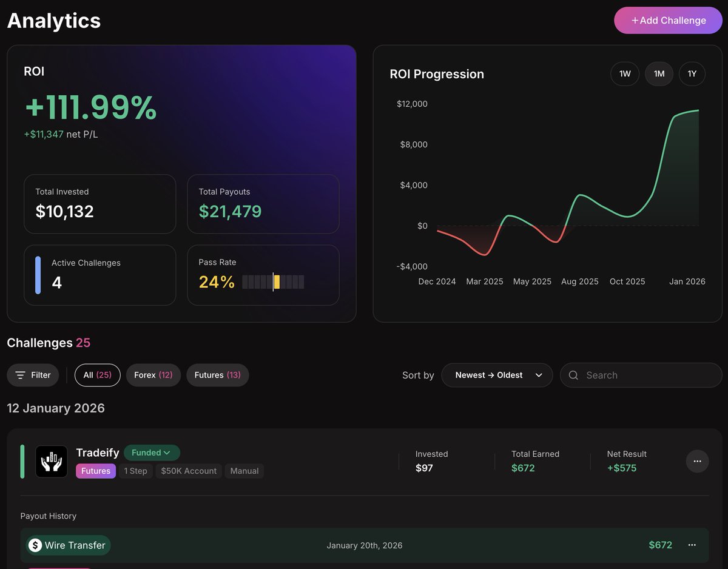Click the Pass Rate progress bar
728x569 pixels.
[272, 281]
